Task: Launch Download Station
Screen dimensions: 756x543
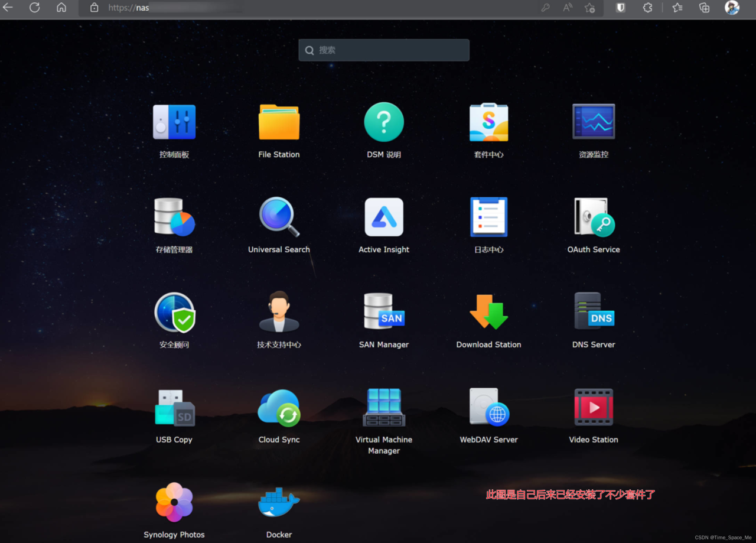Action: click(x=488, y=313)
